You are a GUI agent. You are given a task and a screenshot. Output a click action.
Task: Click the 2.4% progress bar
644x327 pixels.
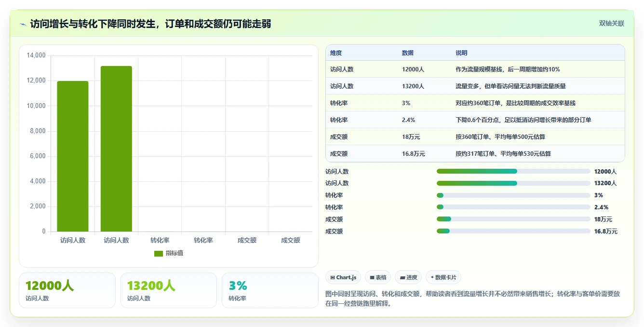point(513,207)
